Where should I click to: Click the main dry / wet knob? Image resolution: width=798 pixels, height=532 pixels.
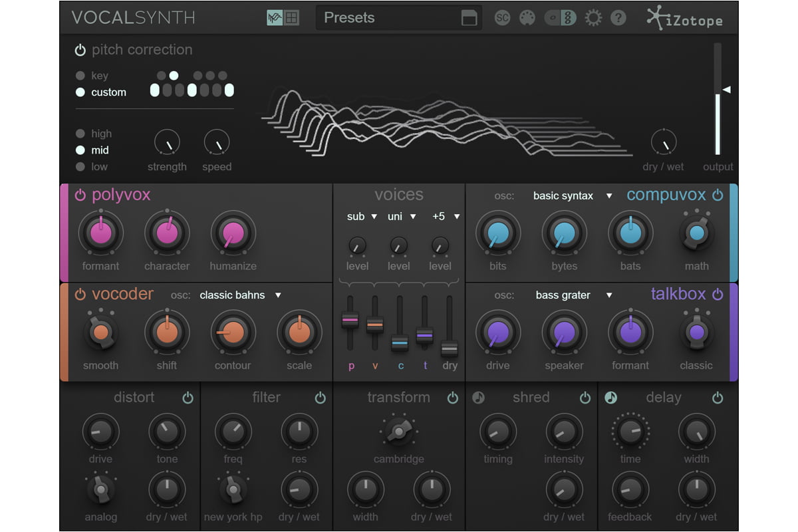point(663,142)
